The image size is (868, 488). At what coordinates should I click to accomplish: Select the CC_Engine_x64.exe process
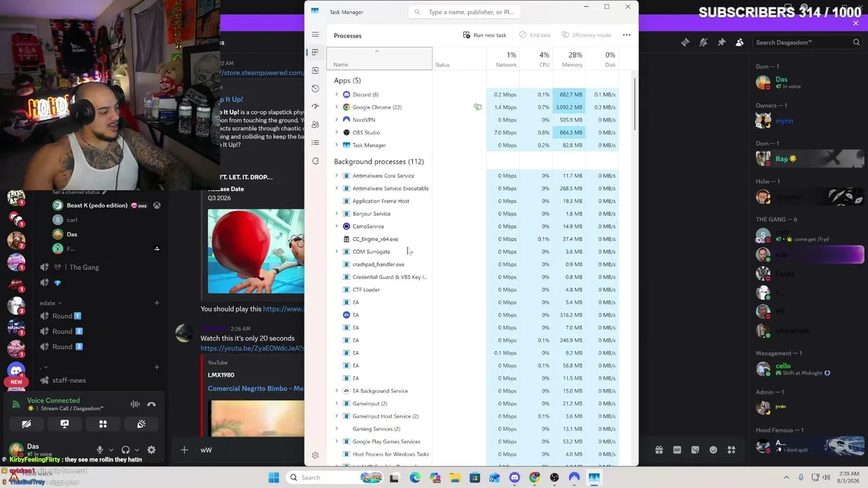pos(375,239)
